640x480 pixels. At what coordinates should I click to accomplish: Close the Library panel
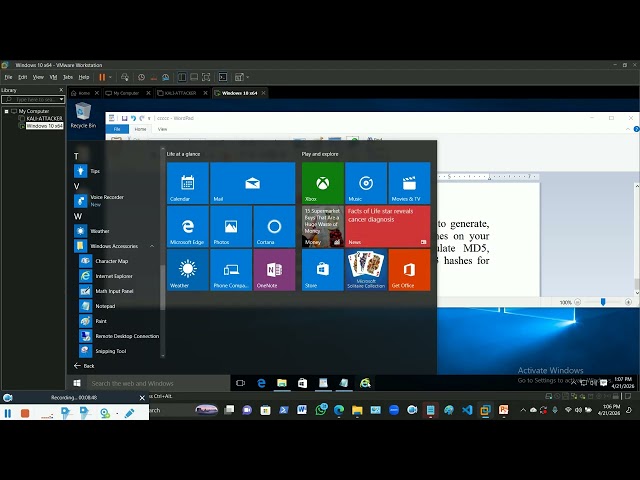point(61,90)
